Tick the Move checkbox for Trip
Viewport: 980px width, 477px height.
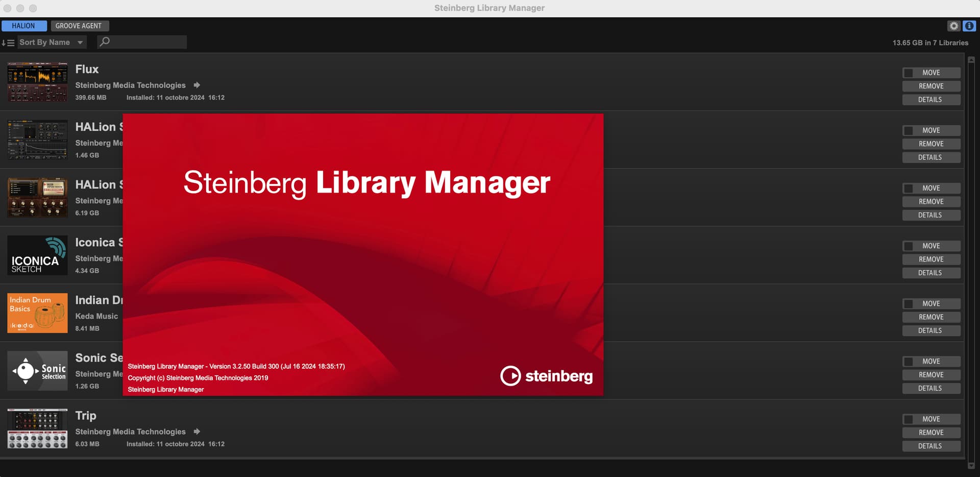coord(908,419)
